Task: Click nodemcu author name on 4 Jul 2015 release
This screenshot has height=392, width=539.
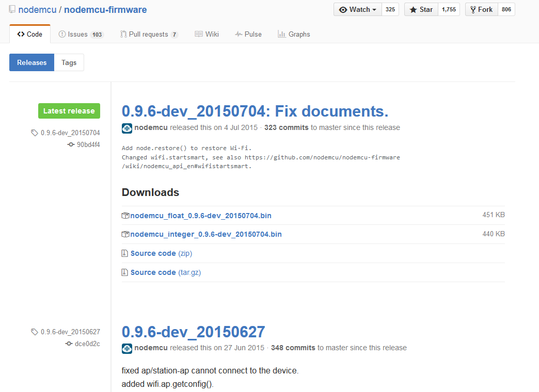Action: click(151, 127)
